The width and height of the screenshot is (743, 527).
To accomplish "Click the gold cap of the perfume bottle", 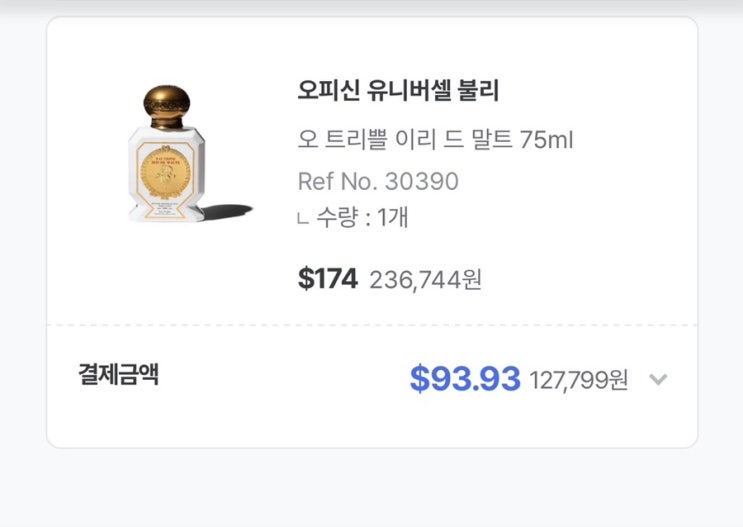I will tap(165, 102).
